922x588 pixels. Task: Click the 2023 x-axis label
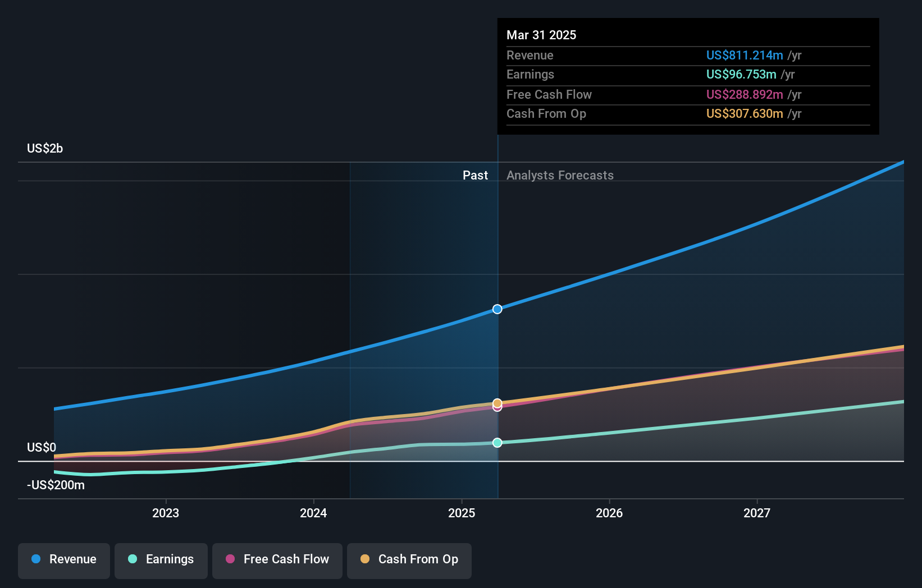(166, 513)
